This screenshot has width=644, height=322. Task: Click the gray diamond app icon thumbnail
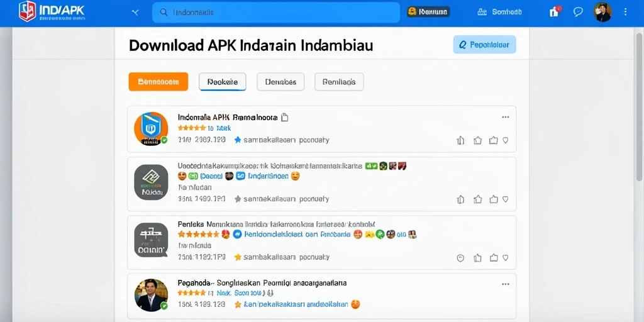[151, 182]
